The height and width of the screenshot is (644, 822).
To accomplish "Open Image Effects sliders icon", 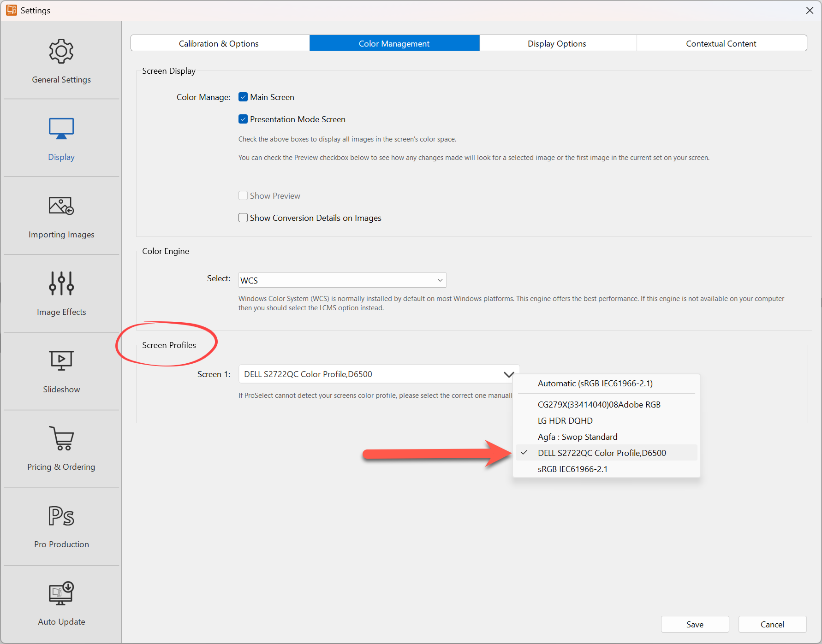I will [61, 283].
